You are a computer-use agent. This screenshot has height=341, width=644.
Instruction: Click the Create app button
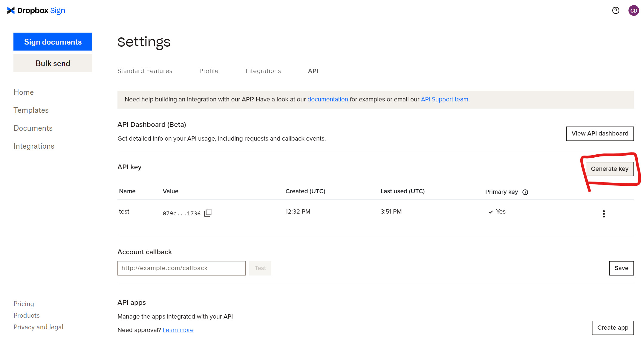coord(612,328)
